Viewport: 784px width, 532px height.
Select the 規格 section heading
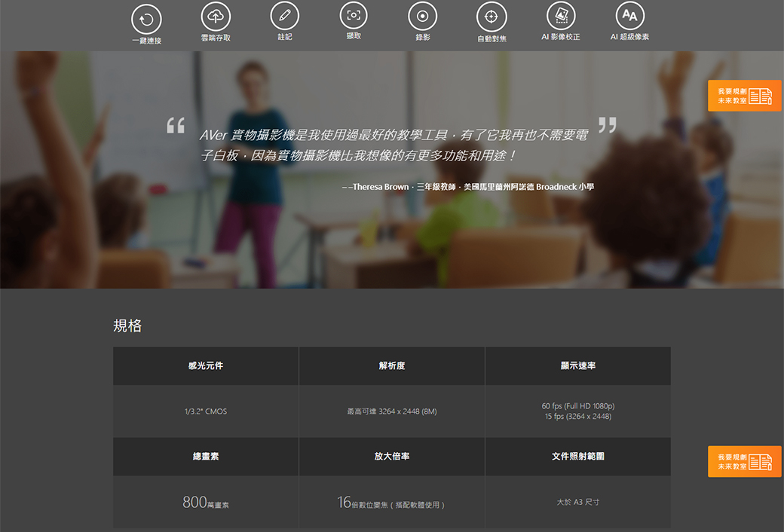click(x=127, y=326)
